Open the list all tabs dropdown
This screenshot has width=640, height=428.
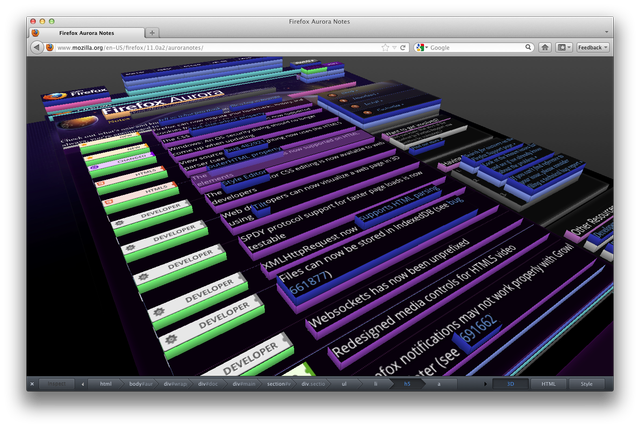click(607, 32)
